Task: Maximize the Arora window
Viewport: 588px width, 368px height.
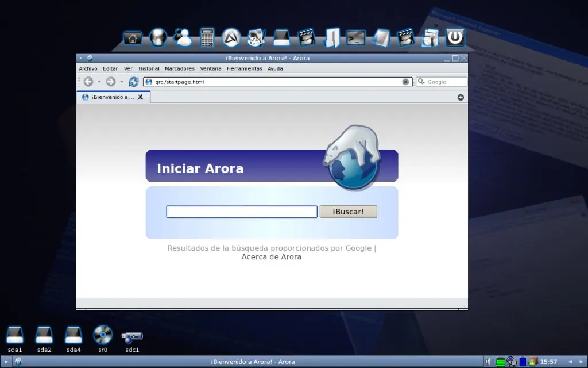Action: pyautogui.click(x=455, y=58)
